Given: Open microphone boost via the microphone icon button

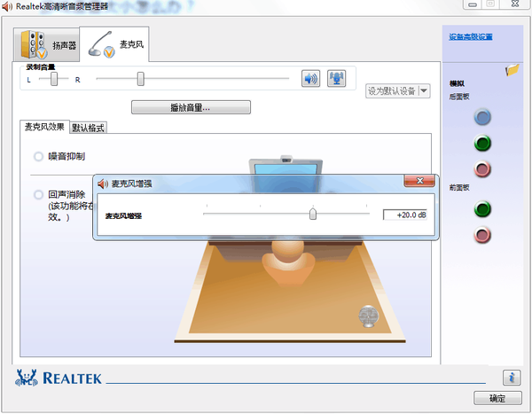Looking at the screenshot, I should click(336, 79).
